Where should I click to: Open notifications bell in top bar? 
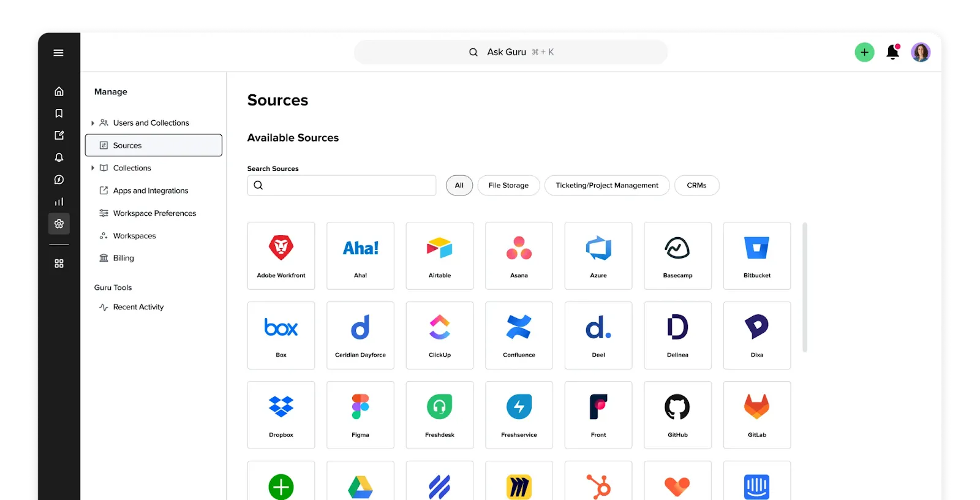pos(893,52)
